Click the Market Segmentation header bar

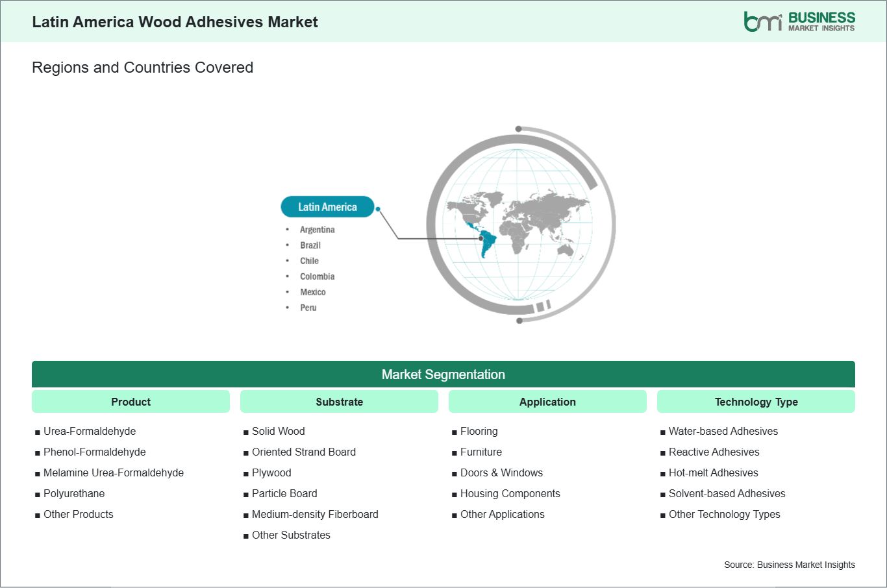point(443,374)
